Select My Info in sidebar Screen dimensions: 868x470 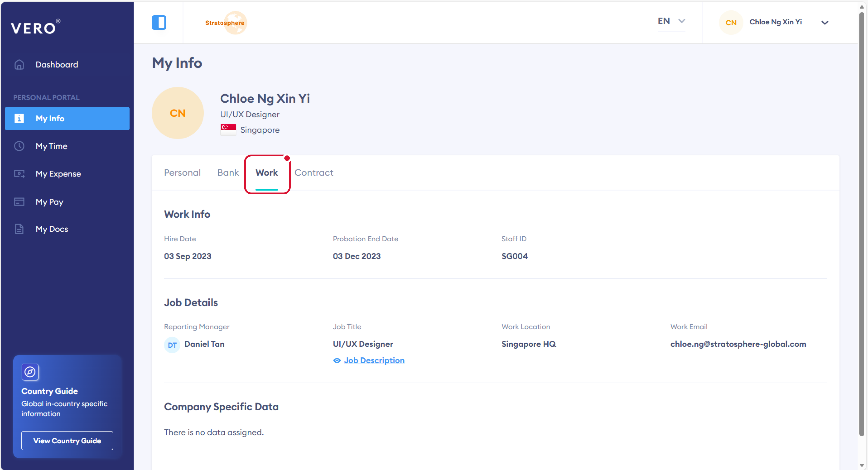click(67, 119)
